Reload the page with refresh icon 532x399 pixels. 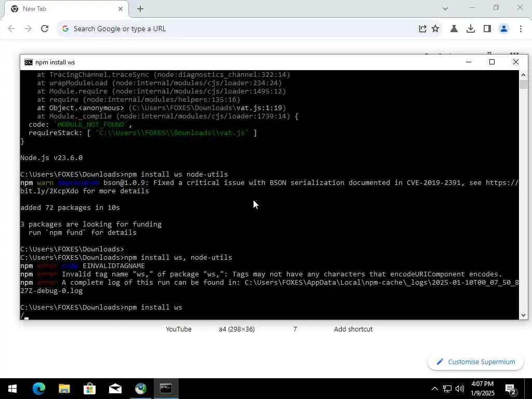click(45, 29)
